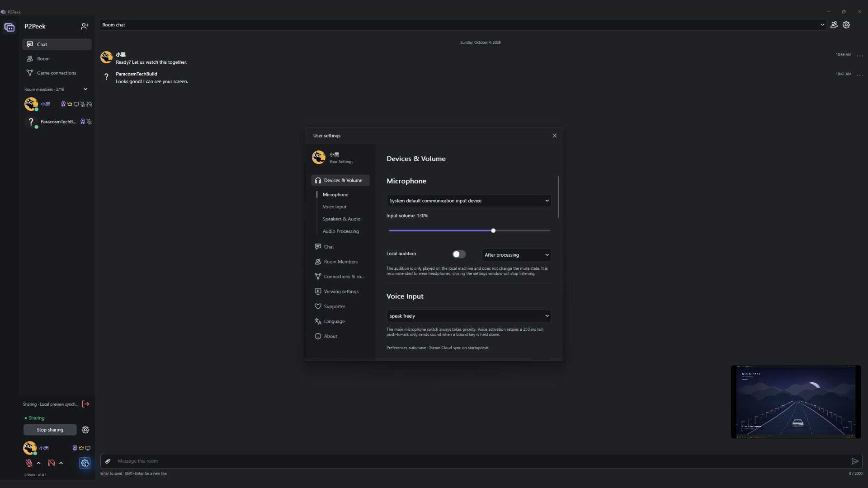Open the Language settings category
The image size is (868, 488).
coord(340,321)
